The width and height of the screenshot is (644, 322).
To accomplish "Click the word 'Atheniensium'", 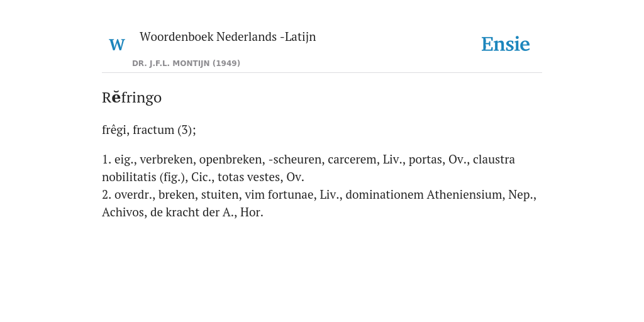I will coord(465,195).
